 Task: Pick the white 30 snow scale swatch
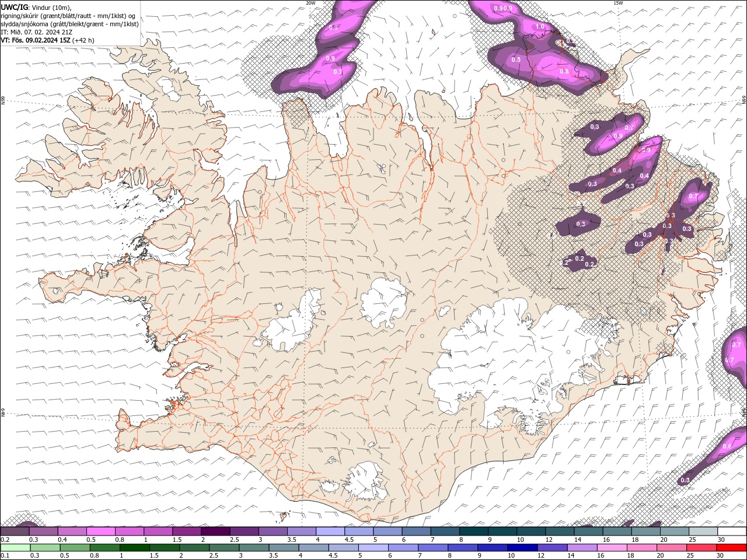(x=732, y=531)
